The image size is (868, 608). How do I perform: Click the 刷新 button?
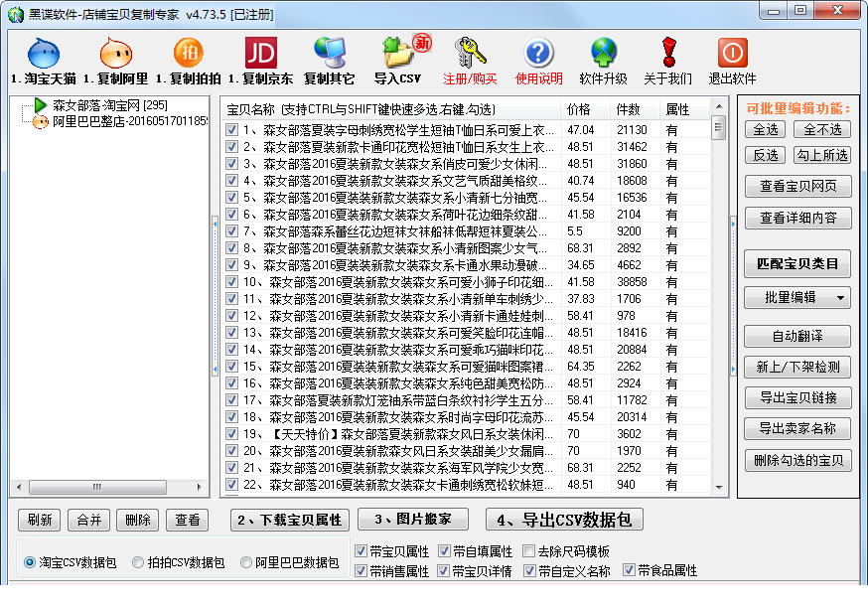40,520
